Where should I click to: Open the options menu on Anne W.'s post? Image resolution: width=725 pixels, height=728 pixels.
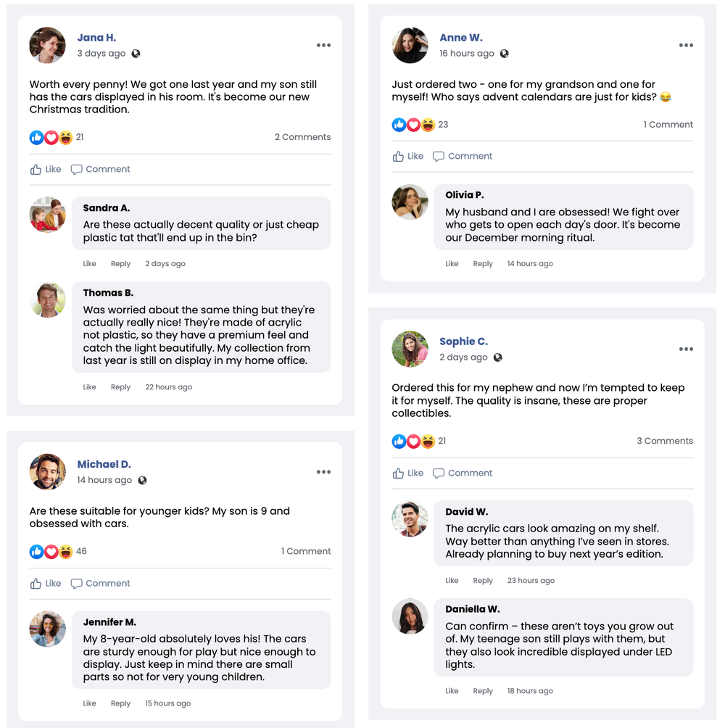(x=686, y=46)
